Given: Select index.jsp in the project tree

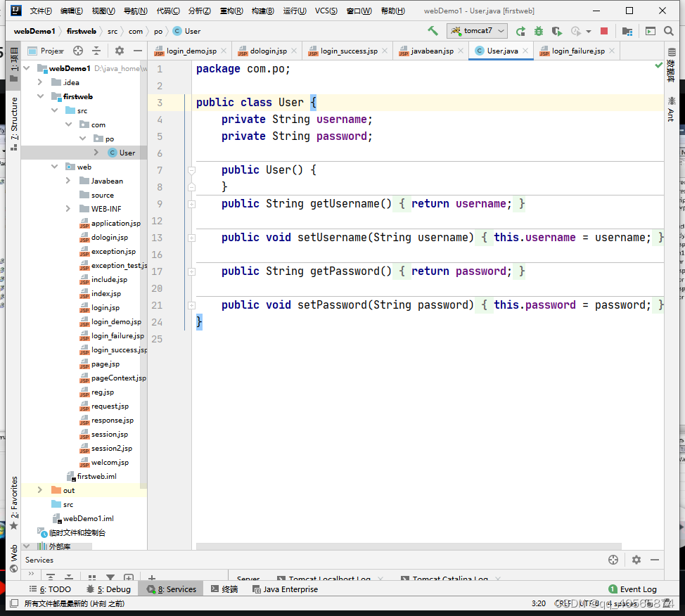Looking at the screenshot, I should 105,293.
